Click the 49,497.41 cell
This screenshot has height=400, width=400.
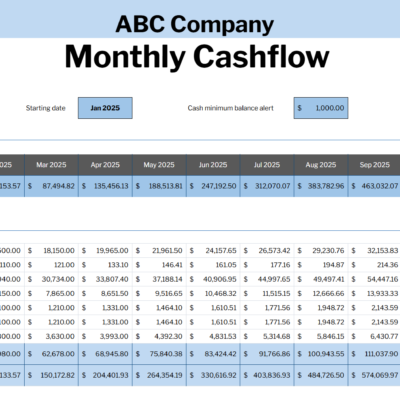pyautogui.click(x=321, y=279)
